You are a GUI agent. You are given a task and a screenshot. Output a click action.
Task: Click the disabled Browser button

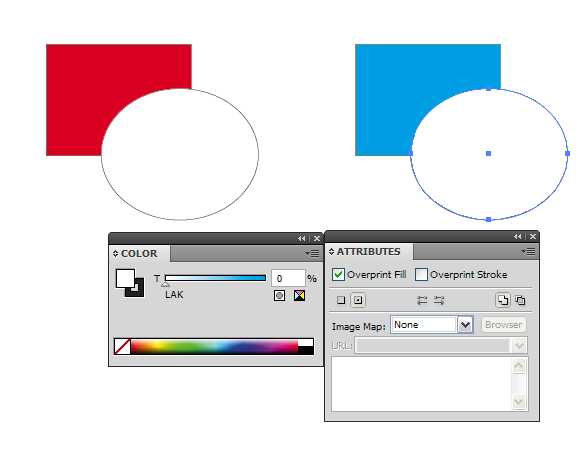503,325
